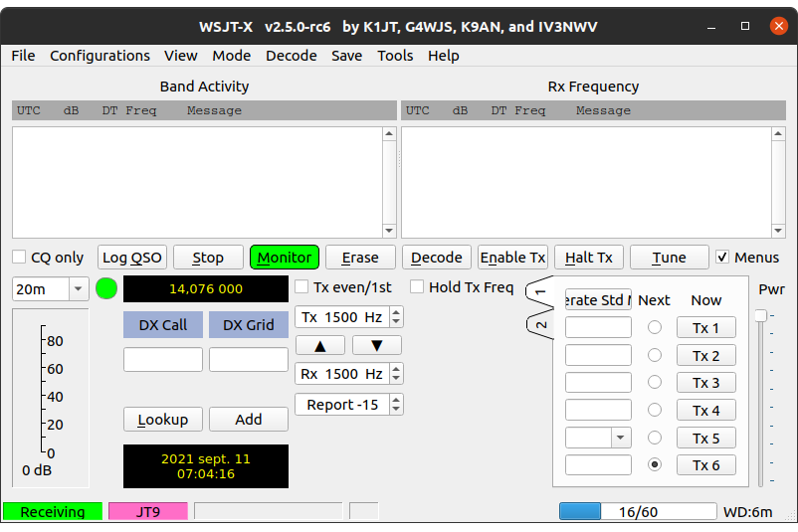Open the View menu

tap(181, 56)
